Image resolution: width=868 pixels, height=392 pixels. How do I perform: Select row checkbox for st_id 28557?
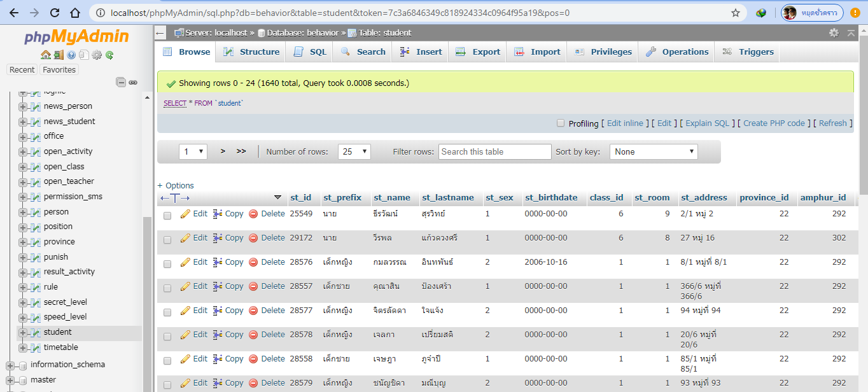tap(167, 288)
